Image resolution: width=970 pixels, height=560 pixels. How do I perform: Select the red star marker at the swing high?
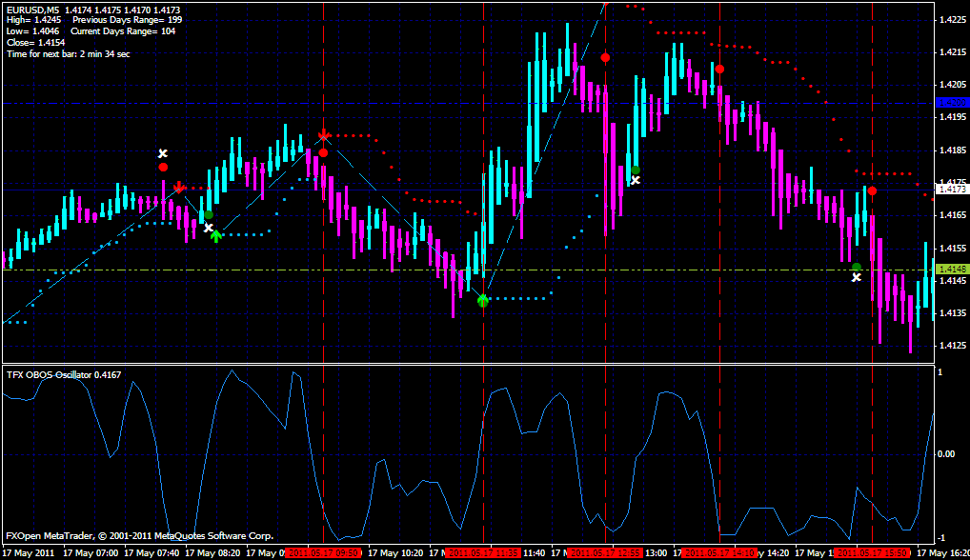(322, 135)
